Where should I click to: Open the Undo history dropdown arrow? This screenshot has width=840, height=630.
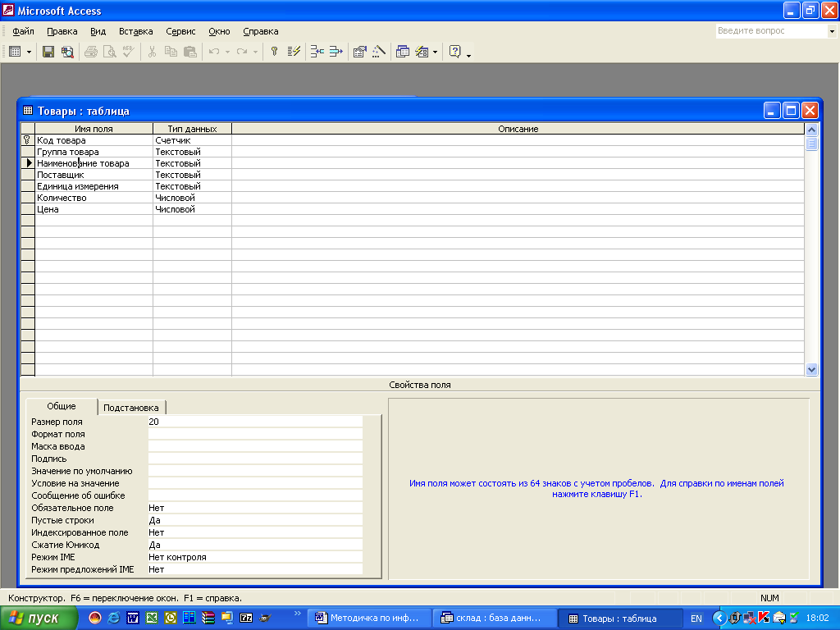coord(228,52)
